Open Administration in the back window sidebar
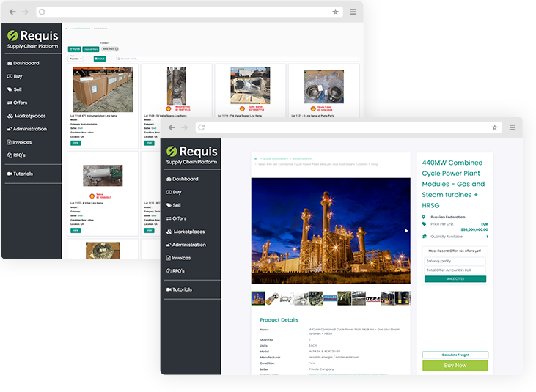This screenshot has width=536, height=392. click(27, 129)
